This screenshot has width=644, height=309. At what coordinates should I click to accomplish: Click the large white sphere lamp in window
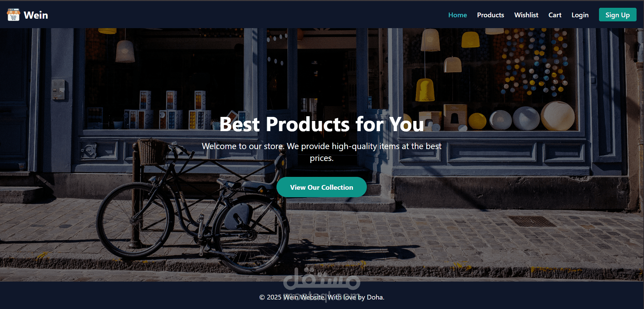[557, 116]
